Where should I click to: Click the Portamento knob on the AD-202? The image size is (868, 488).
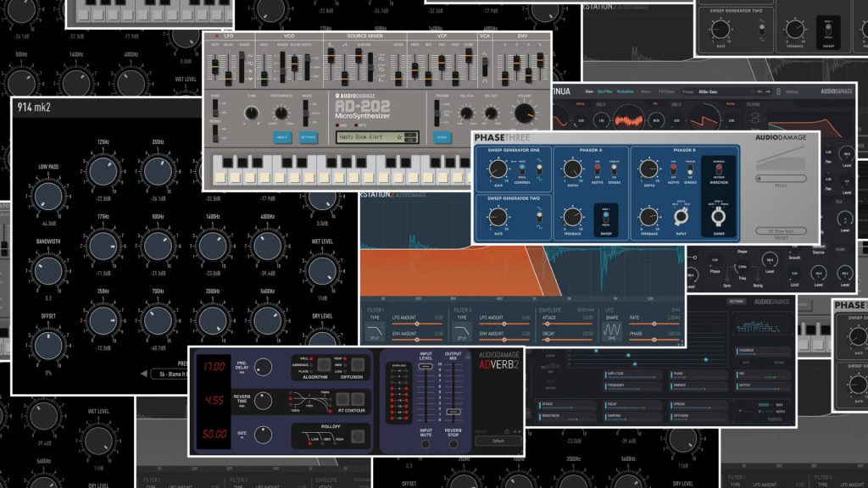(281, 114)
